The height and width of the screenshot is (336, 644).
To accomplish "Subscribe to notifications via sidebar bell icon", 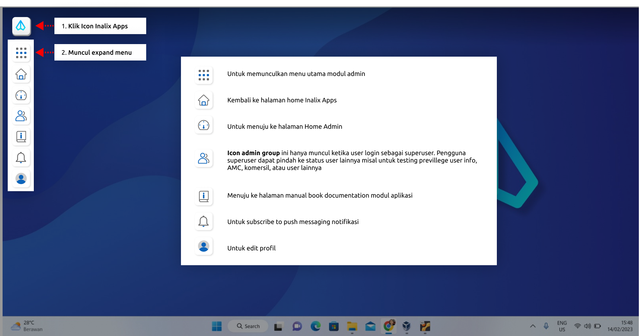I will point(21,158).
